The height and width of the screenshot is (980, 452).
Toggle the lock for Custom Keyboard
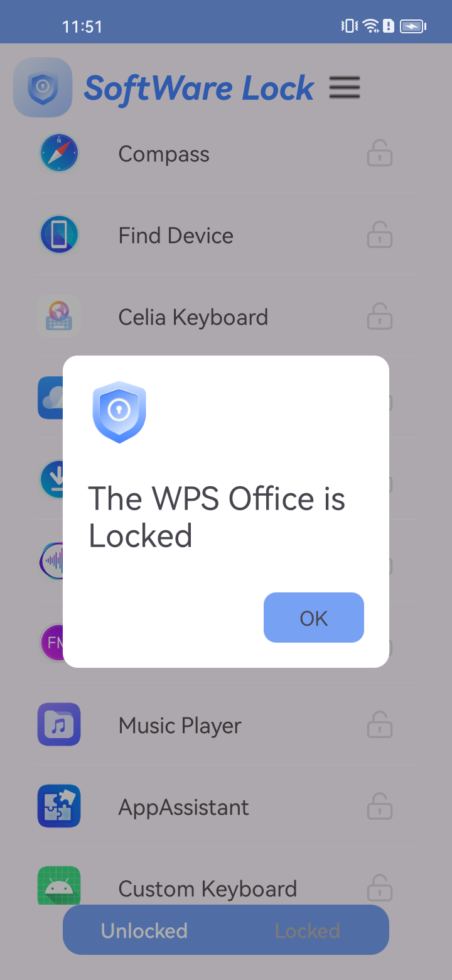pos(380,888)
